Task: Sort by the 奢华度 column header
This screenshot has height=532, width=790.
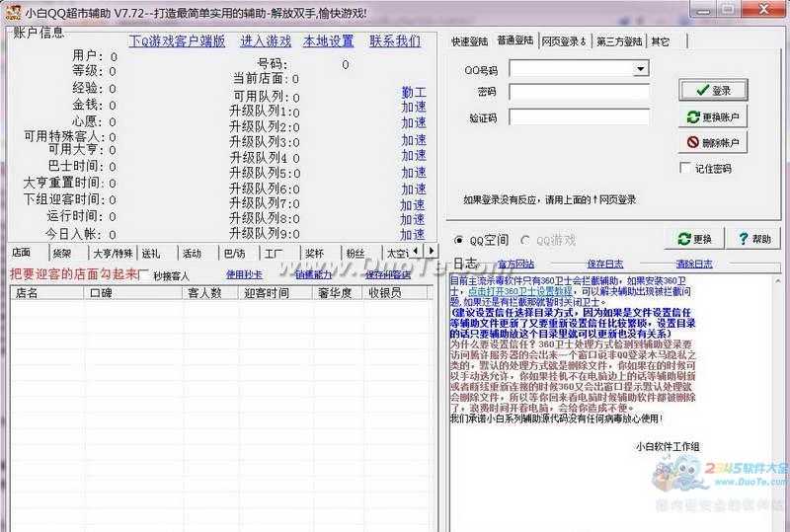Action: pyautogui.click(x=338, y=293)
